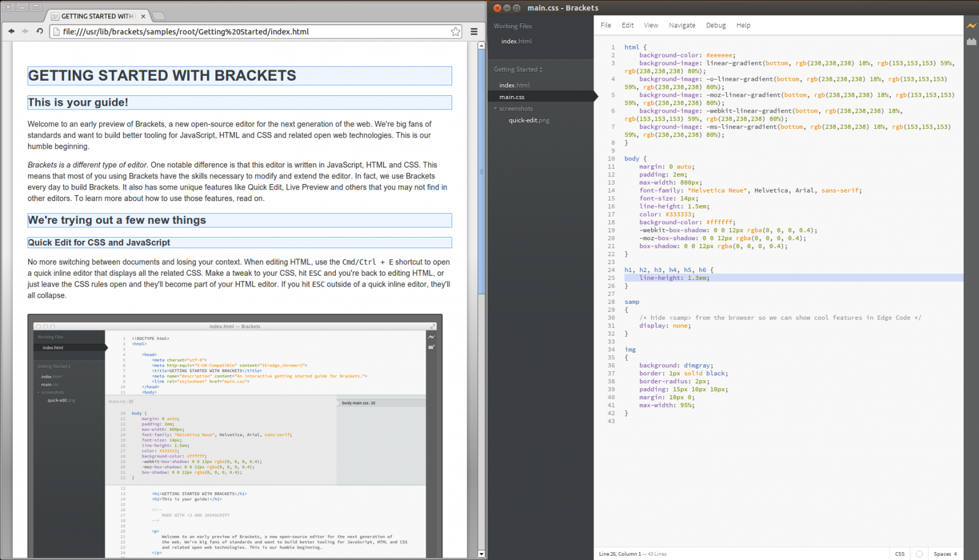Click the Live Preview lightning bolt icon
Screen dimensions: 979x560
(x=971, y=26)
